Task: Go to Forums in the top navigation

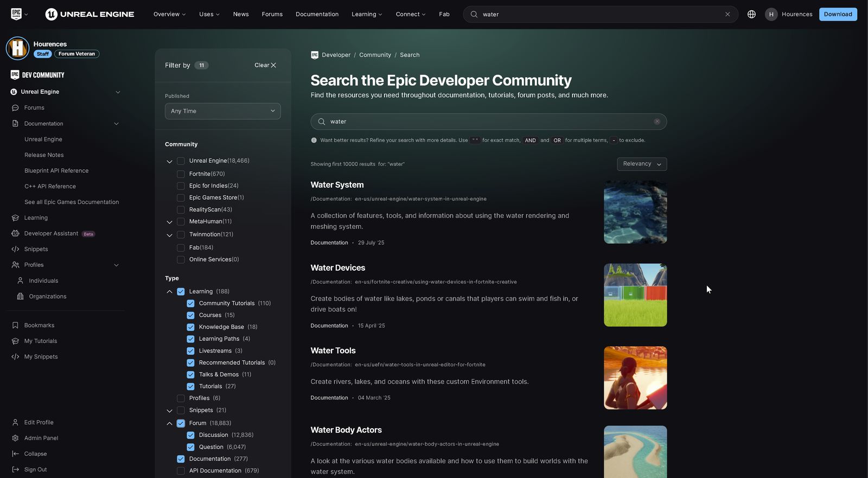Action: (272, 15)
